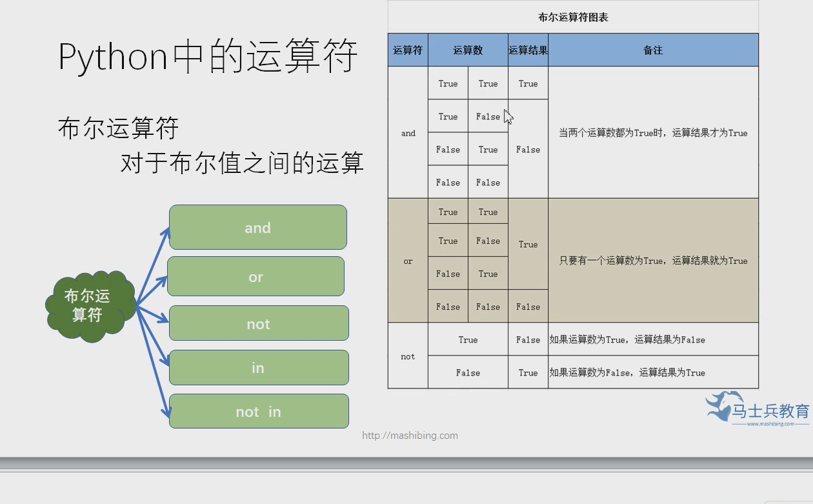813x504 pixels.
Task: Click the note '当两个运算数都为True时，运算结果才为True'
Action: point(653,133)
